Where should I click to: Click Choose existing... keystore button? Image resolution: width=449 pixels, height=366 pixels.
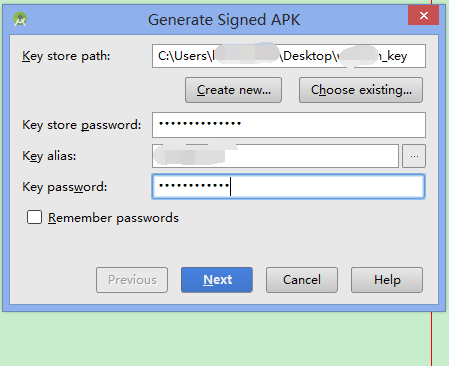(361, 90)
